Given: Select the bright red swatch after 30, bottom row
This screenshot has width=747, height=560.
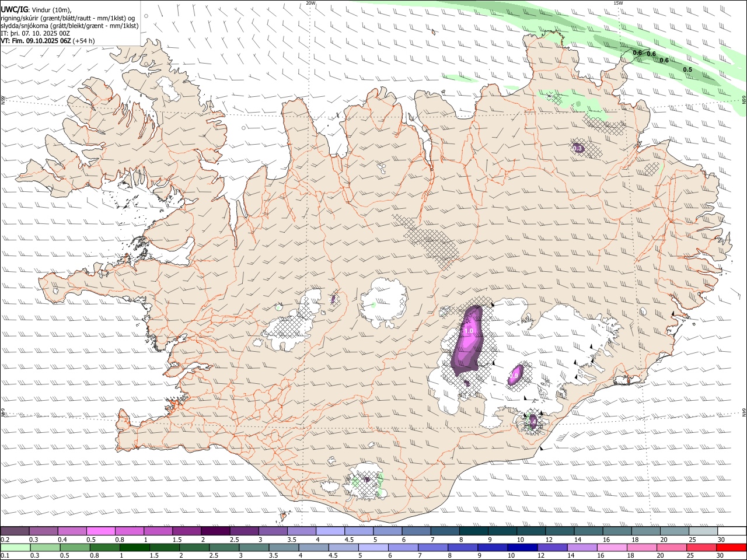Looking at the screenshot, I should 731,547.
